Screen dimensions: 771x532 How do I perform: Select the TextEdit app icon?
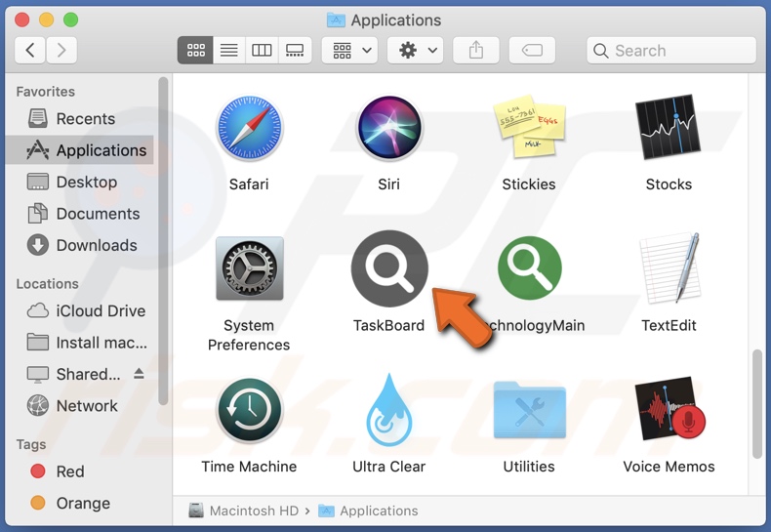click(x=670, y=268)
